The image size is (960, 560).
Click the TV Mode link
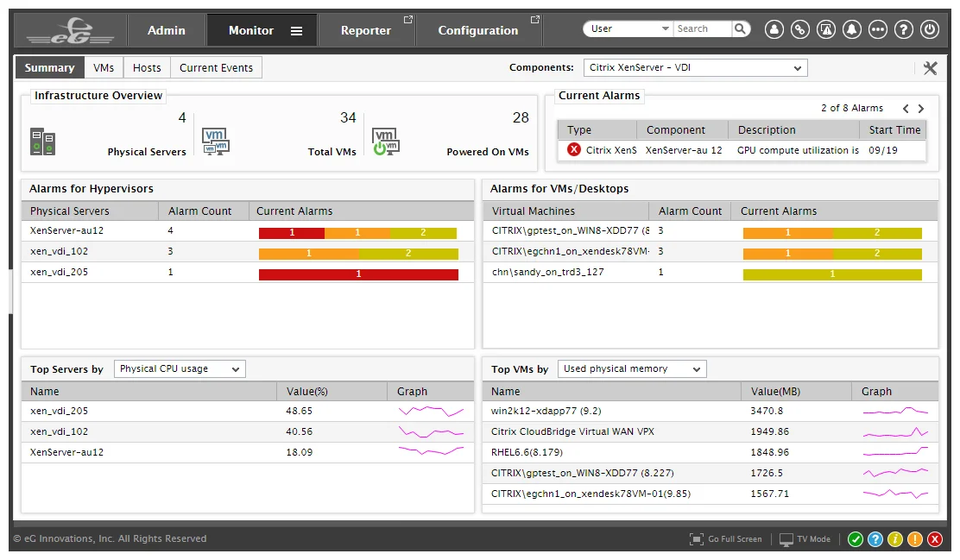(814, 539)
